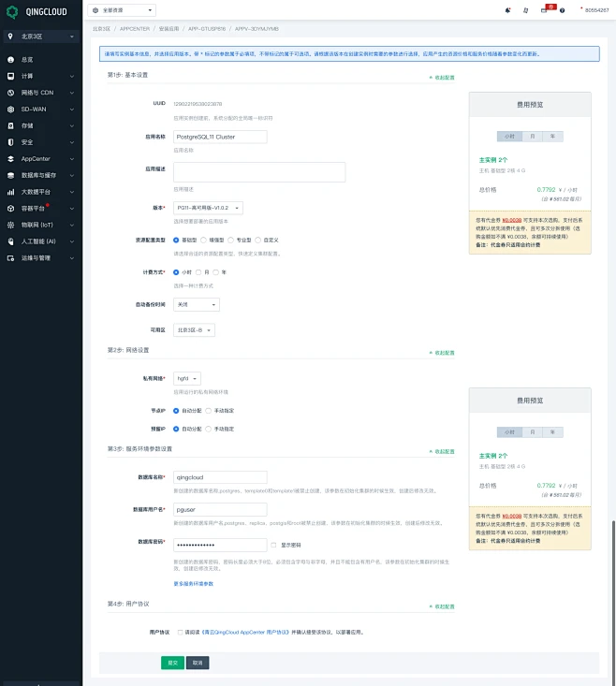This screenshot has height=686, width=616.
Task: Collapse step 1 via 收起配置
Action: coord(443,77)
